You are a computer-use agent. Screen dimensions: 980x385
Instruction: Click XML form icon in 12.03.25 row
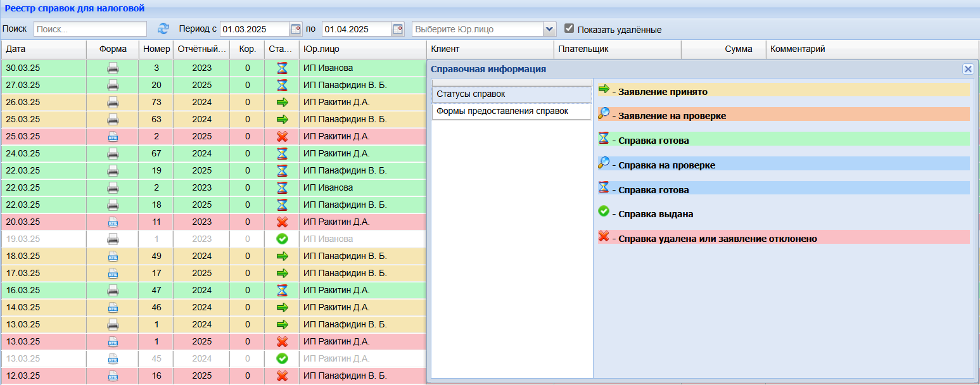point(113,376)
